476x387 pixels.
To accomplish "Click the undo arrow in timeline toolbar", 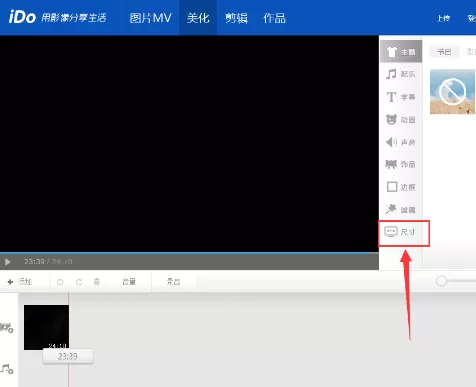I will [x=60, y=282].
